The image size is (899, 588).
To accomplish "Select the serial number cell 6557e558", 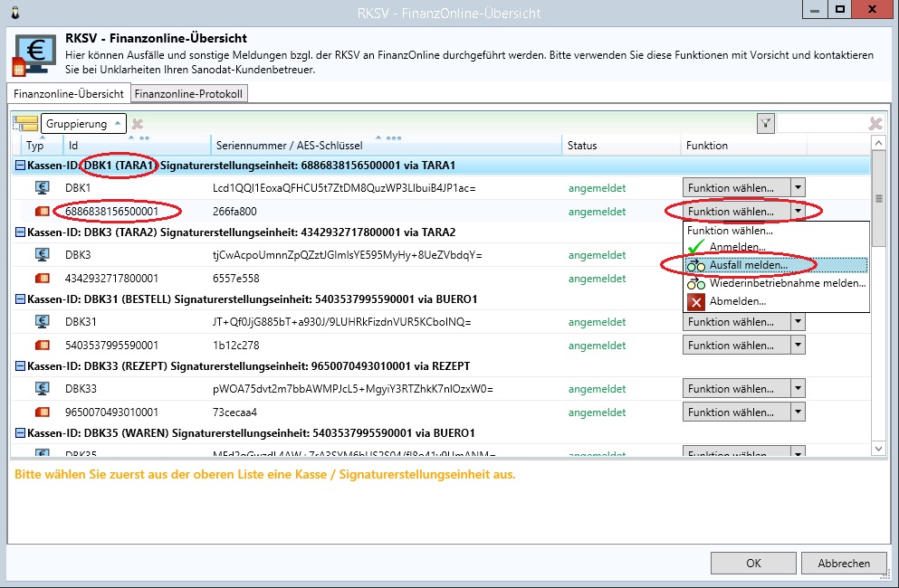I will coord(235,279).
